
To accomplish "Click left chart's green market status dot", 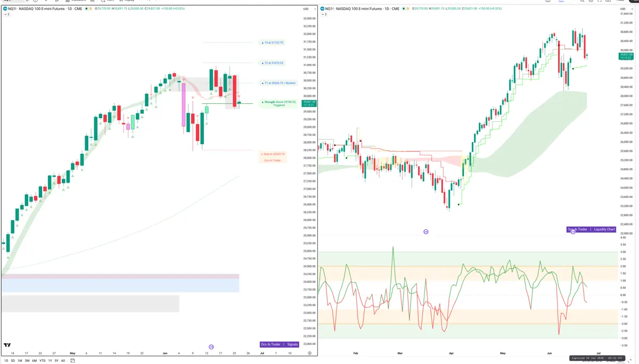I will 86,9.
